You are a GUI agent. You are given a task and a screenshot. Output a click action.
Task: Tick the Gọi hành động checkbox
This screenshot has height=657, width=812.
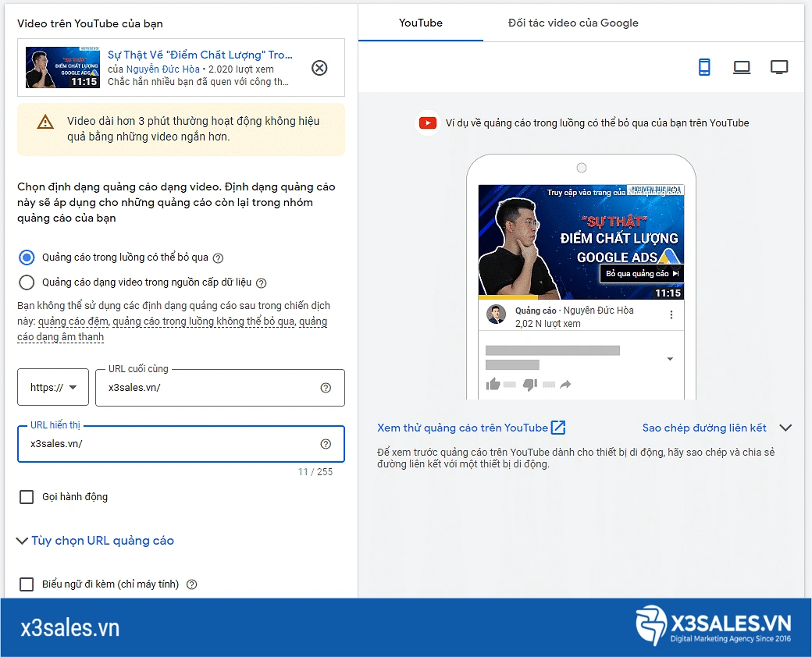27,497
